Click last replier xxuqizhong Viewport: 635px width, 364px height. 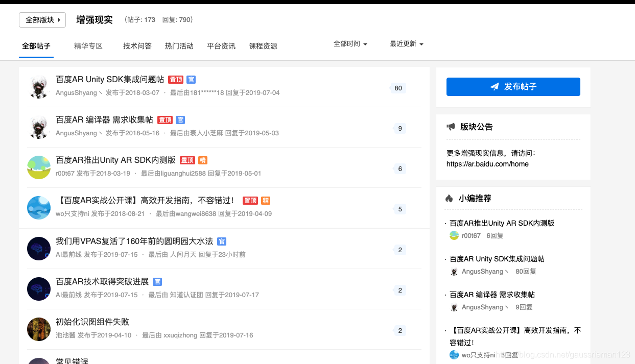180,335
